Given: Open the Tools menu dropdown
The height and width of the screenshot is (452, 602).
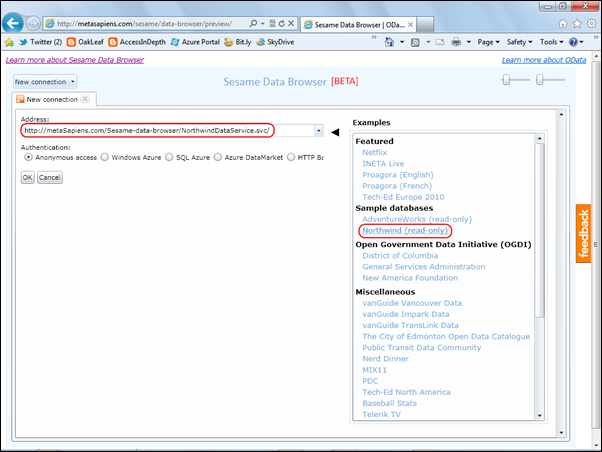Looking at the screenshot, I should (x=551, y=42).
